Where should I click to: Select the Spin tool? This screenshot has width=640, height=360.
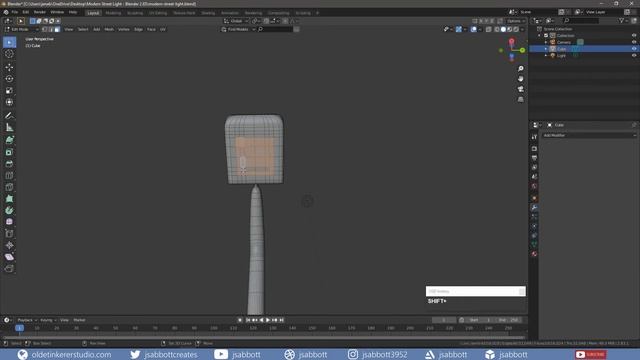[9, 210]
